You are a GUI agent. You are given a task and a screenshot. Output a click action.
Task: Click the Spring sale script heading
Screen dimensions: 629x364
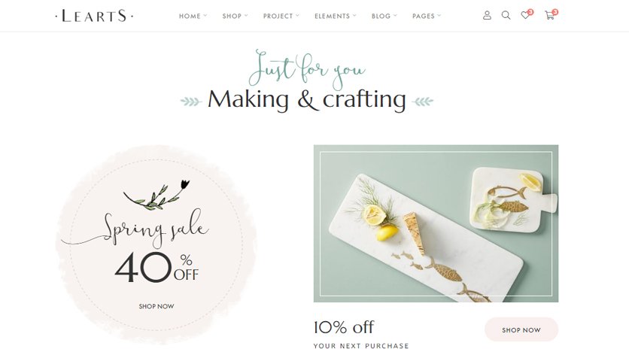coord(156,229)
